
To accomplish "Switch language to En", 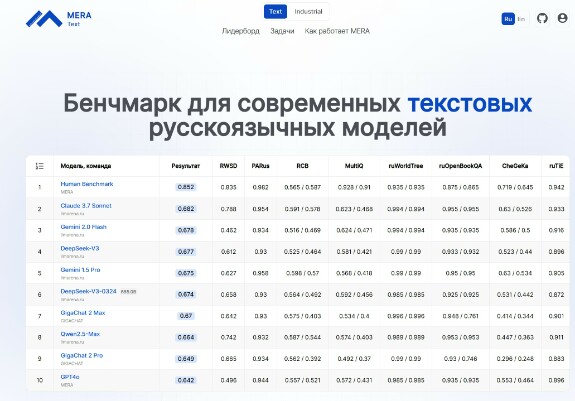I will [x=521, y=19].
